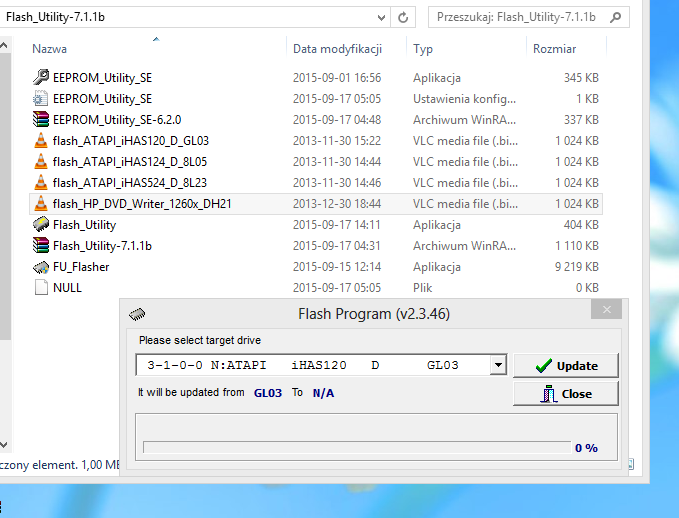Click the Please select target drive label
This screenshot has width=679, height=518.
click(200, 340)
